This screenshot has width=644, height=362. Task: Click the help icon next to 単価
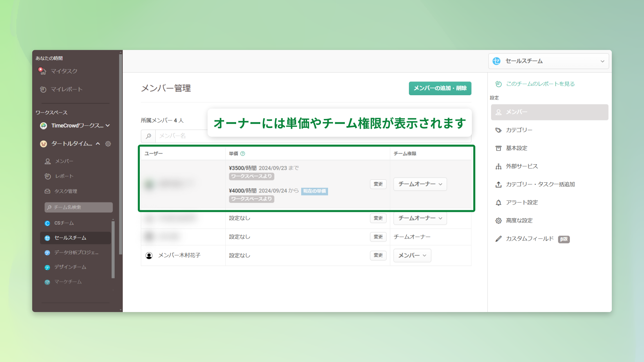tap(243, 154)
